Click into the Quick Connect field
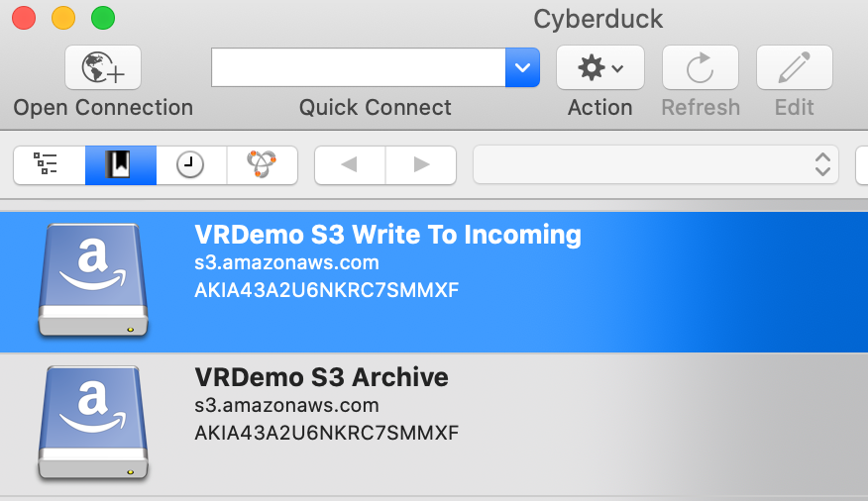Viewport: 868px width, 501px height. click(358, 67)
